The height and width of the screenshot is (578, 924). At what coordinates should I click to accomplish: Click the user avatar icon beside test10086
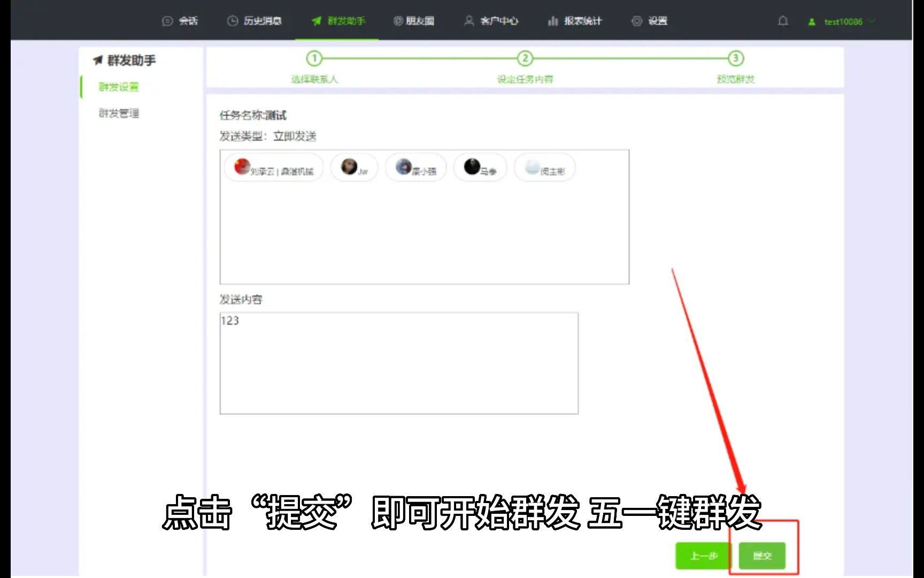click(811, 22)
